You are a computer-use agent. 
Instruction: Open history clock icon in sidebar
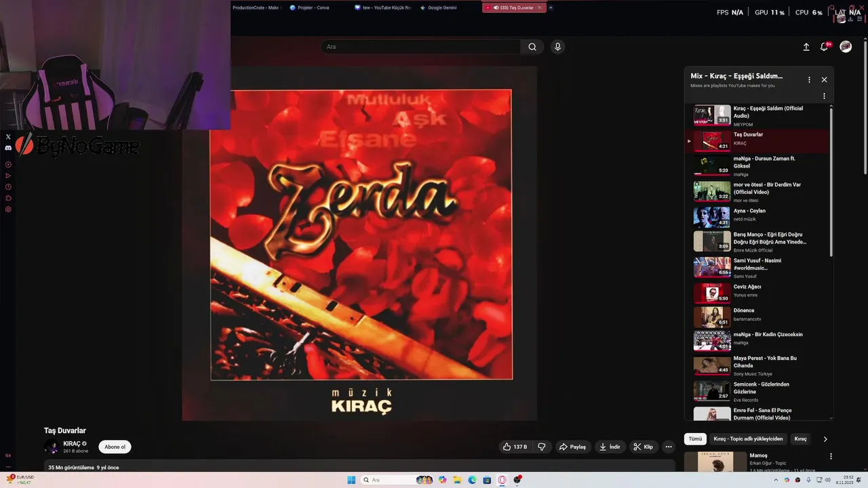(8, 187)
